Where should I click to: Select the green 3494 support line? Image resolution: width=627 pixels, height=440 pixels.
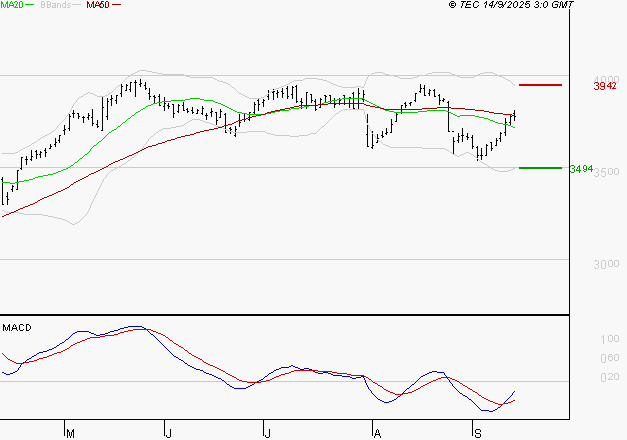point(541,168)
